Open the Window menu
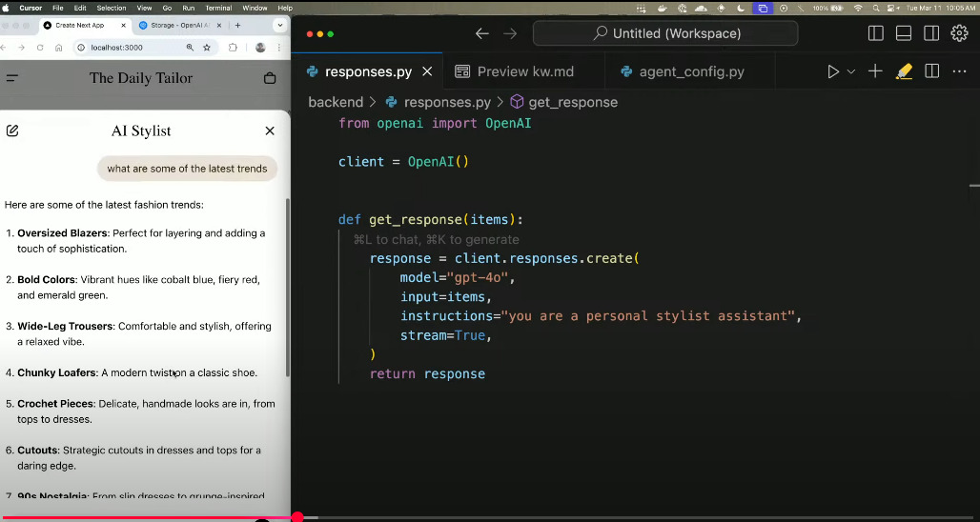The height and width of the screenshot is (522, 980). point(255,9)
